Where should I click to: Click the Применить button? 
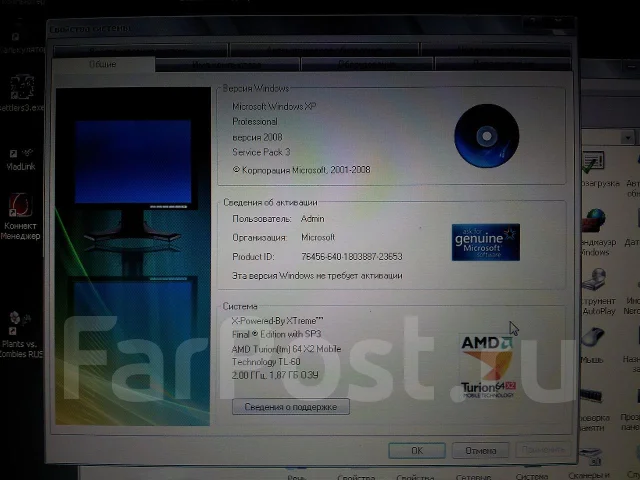click(x=543, y=450)
